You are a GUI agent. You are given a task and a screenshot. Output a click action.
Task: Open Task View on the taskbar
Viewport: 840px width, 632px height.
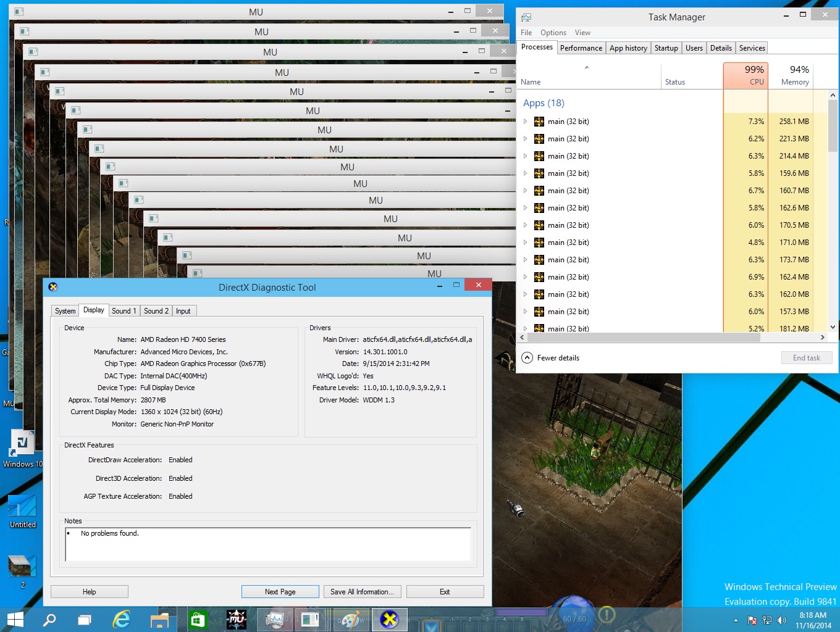click(85, 619)
